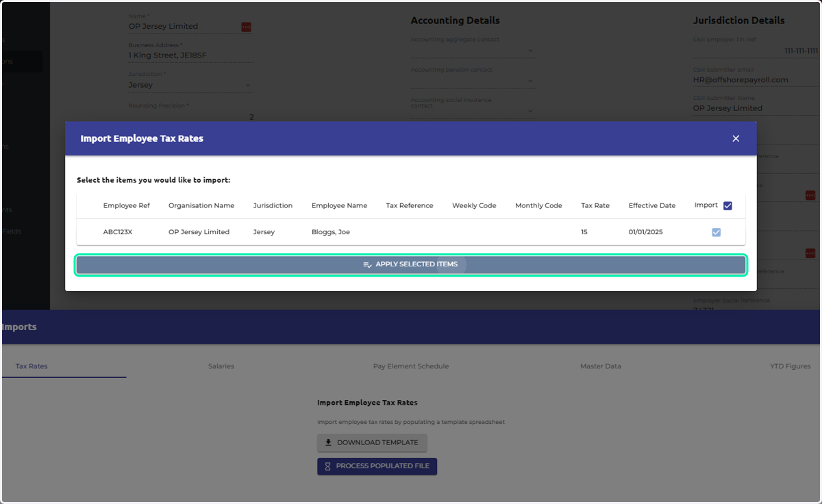The image size is (822, 504).
Task: Click the Effective Date column header
Action: click(652, 205)
